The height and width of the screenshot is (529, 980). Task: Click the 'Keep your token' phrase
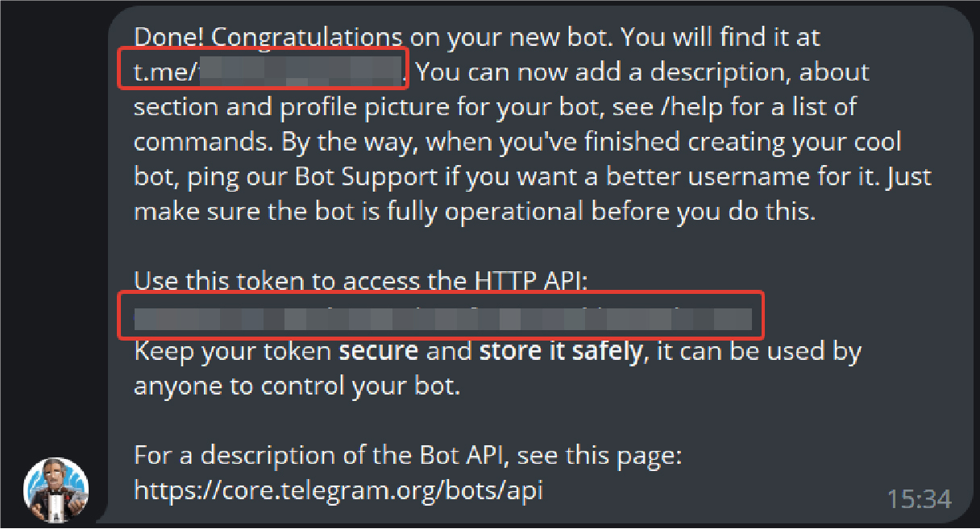point(232,351)
